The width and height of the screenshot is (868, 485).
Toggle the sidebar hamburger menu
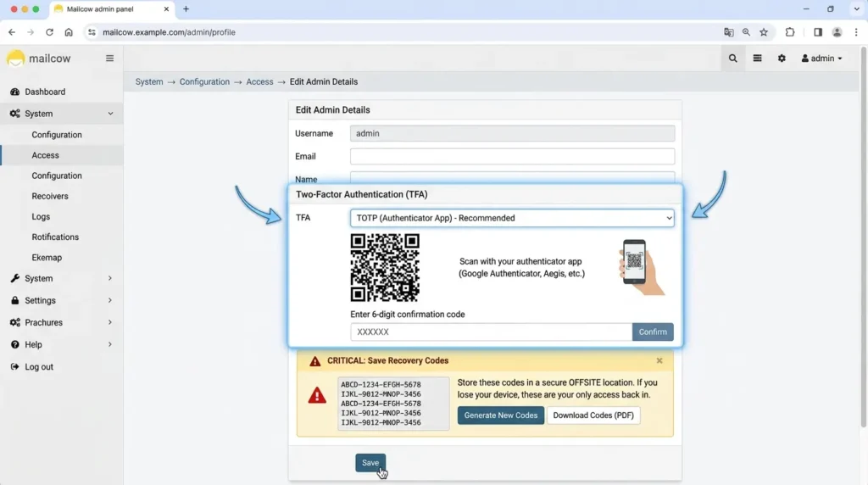(x=109, y=59)
